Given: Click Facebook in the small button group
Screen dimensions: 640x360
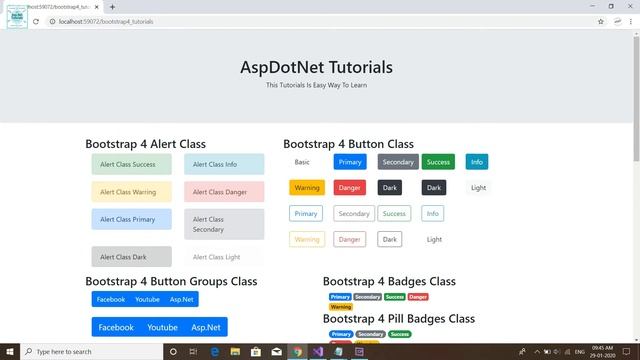Looking at the screenshot, I should [111, 299].
